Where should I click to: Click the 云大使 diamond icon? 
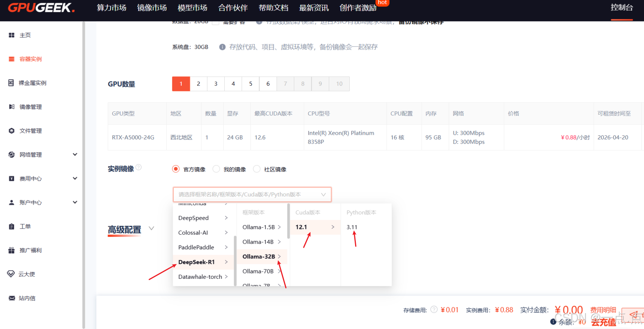point(11,274)
